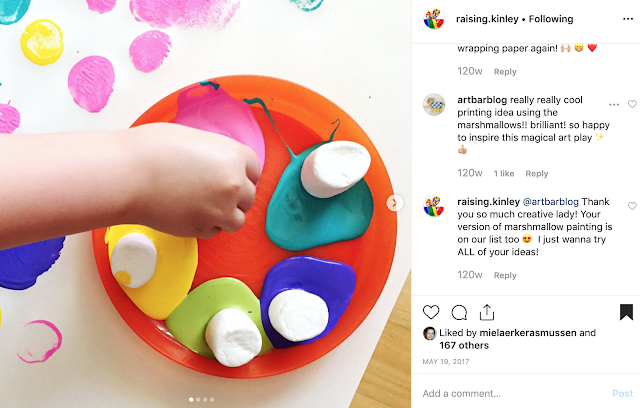
Task: Open the comment bubble icon
Action: click(x=459, y=313)
